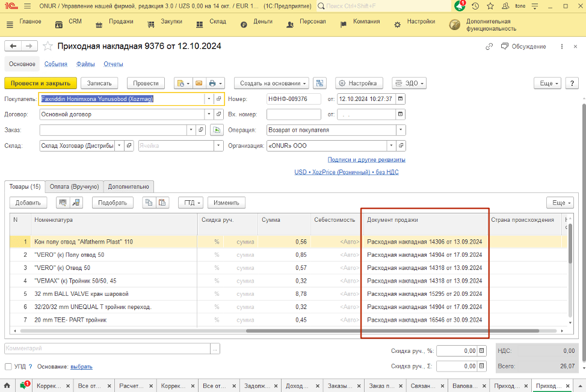Image resolution: width=586 pixels, height=392 pixels.
Task: Click the copy link chain icon
Action: (489, 46)
